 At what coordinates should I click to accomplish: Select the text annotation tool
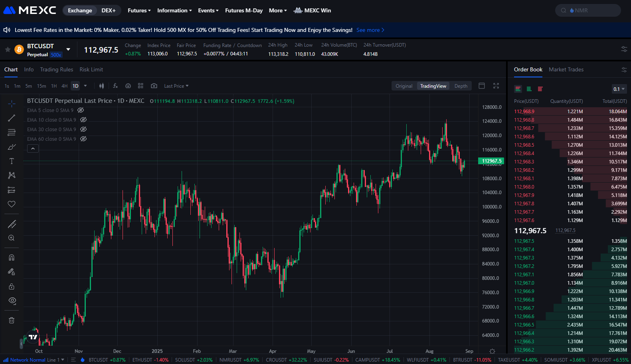point(12,161)
